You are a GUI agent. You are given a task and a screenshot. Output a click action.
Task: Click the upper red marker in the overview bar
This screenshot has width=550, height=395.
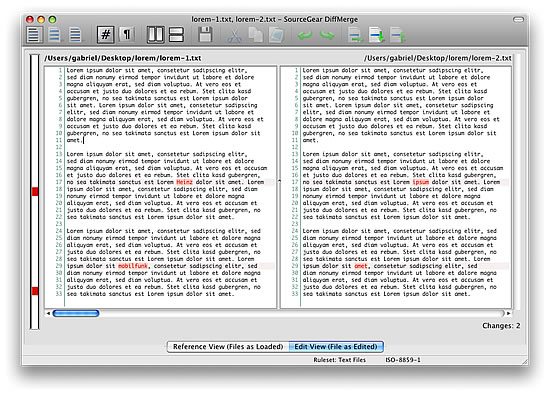pyautogui.click(x=35, y=192)
